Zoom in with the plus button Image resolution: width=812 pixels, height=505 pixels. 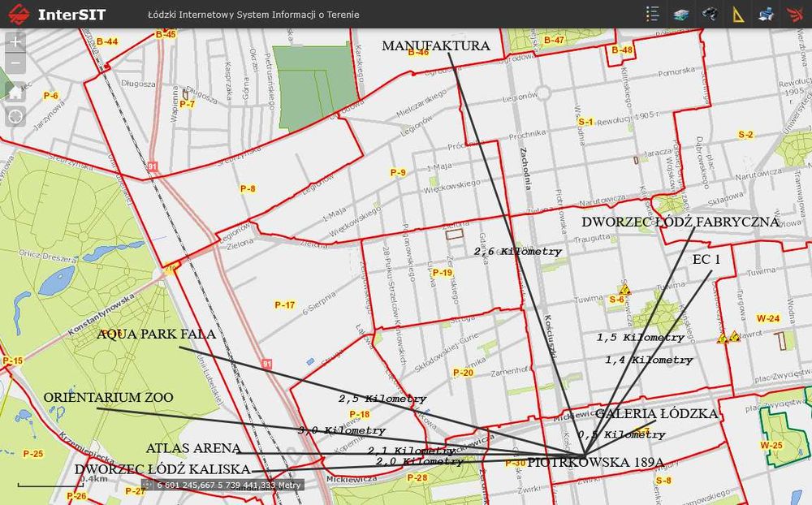15,41
